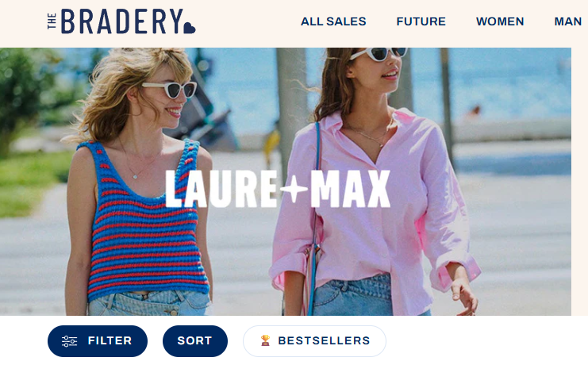Click the sliders icon inside the Filter button
The height and width of the screenshot is (365, 588).
click(x=69, y=341)
